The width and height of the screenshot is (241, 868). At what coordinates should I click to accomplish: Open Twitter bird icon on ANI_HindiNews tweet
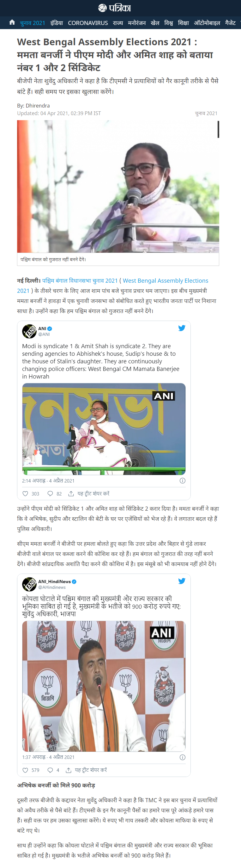182,581
